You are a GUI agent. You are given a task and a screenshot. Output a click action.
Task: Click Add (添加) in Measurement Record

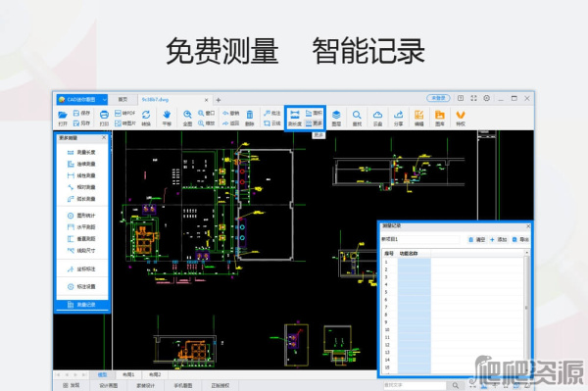point(499,239)
